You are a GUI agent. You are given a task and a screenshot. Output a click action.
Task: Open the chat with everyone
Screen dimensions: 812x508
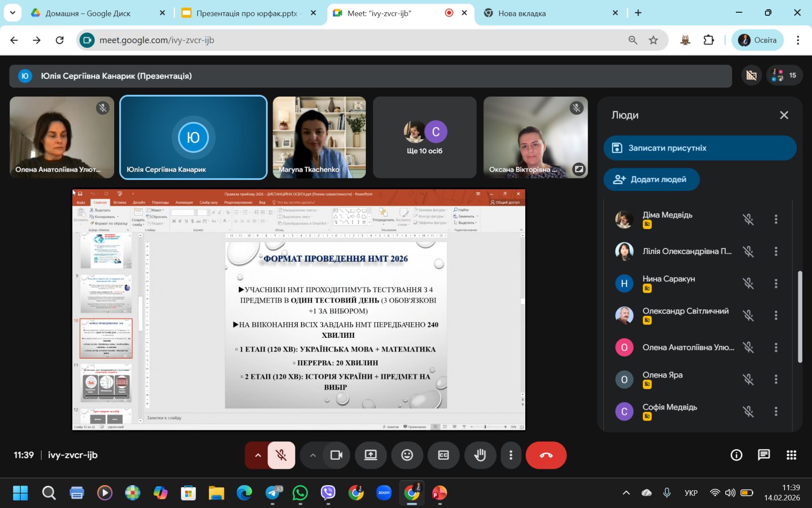click(x=764, y=455)
